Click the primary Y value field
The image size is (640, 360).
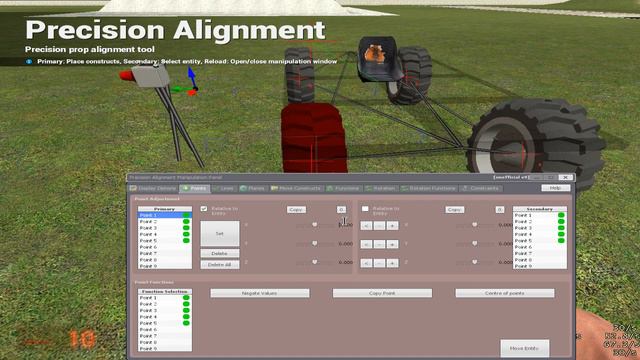(x=345, y=244)
